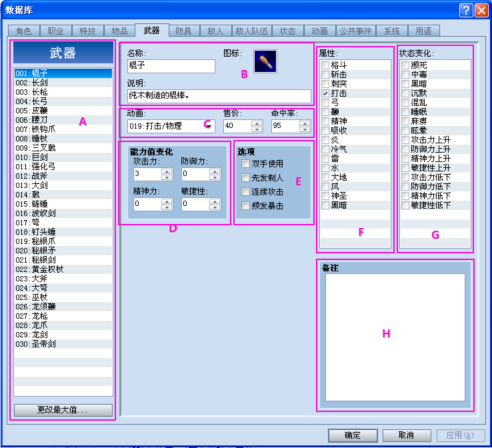Tick the 攻击力上升 status checkbox
This screenshot has width=492, height=448.
(x=405, y=140)
